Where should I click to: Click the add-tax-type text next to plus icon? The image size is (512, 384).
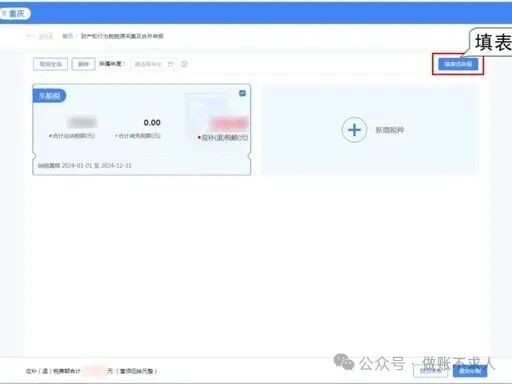(x=390, y=130)
